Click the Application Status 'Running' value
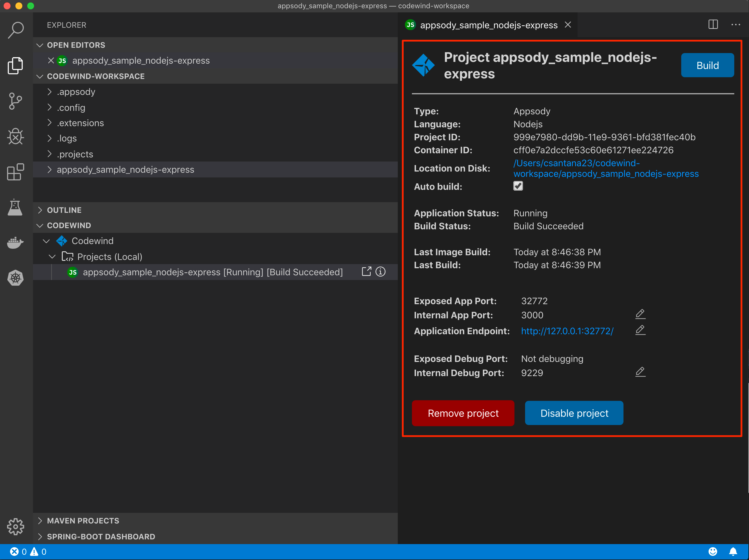The height and width of the screenshot is (560, 749). [x=530, y=213]
